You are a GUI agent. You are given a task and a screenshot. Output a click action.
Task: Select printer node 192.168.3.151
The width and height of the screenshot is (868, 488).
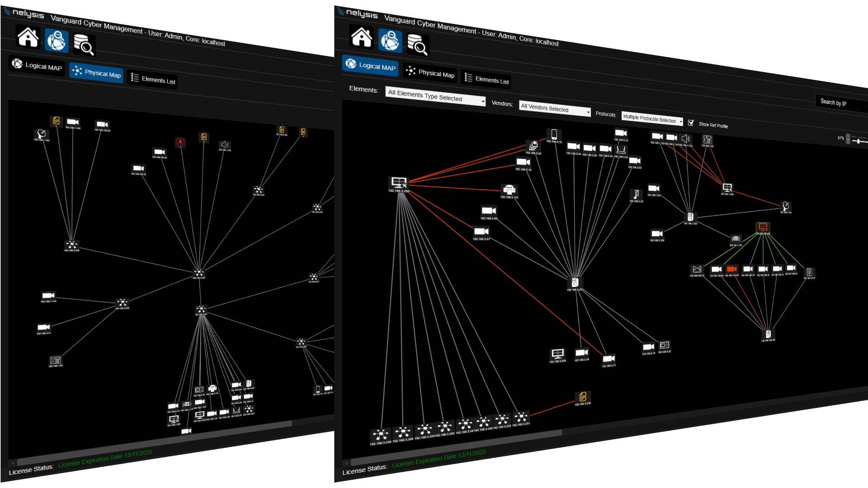click(509, 190)
